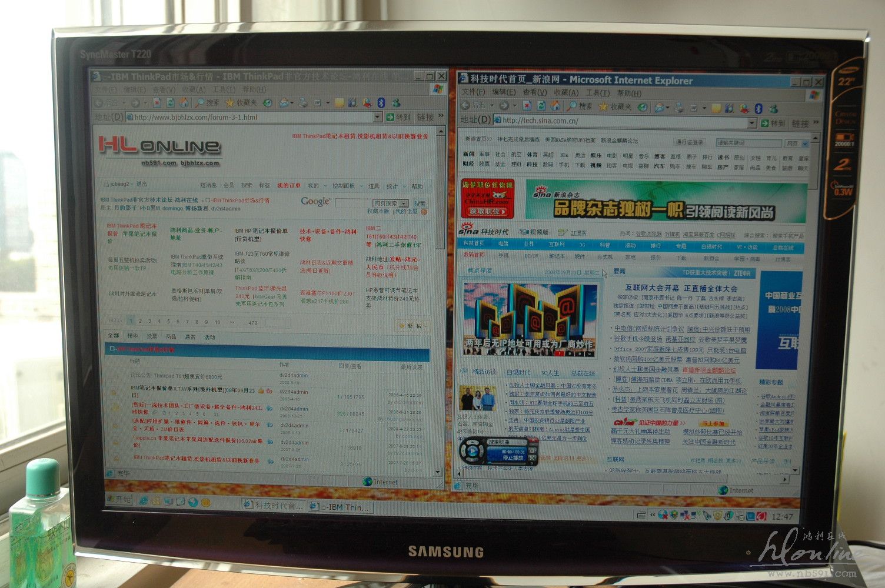Click Home icon in ThinkPad forum window toolbar
Image resolution: width=885 pixels, height=588 pixels.
tap(183, 103)
